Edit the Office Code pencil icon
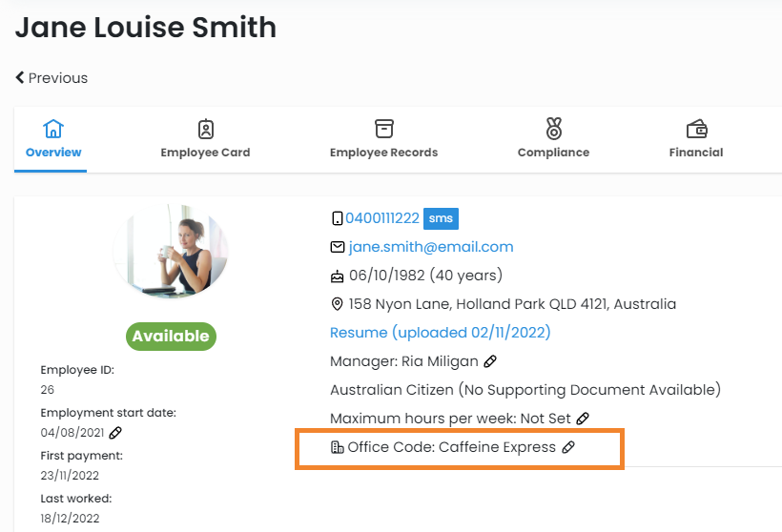Viewport: 782px width, 532px height. (568, 447)
